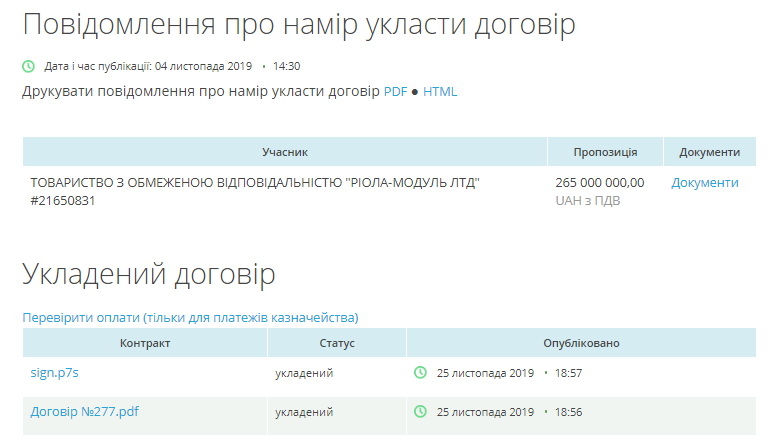Click the Опубліковано column header

(x=581, y=343)
